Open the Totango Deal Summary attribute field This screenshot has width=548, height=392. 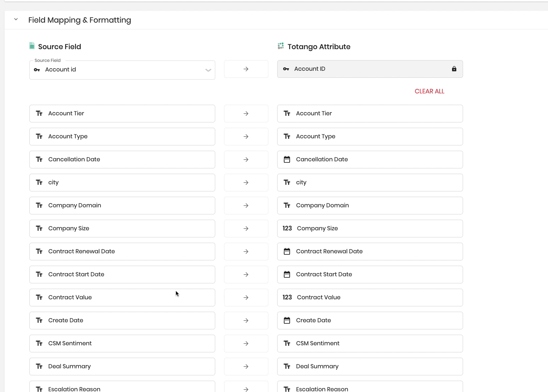coord(370,367)
